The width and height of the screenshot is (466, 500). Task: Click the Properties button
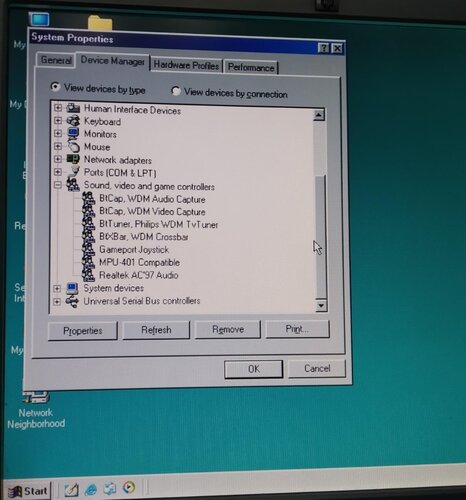point(83,331)
